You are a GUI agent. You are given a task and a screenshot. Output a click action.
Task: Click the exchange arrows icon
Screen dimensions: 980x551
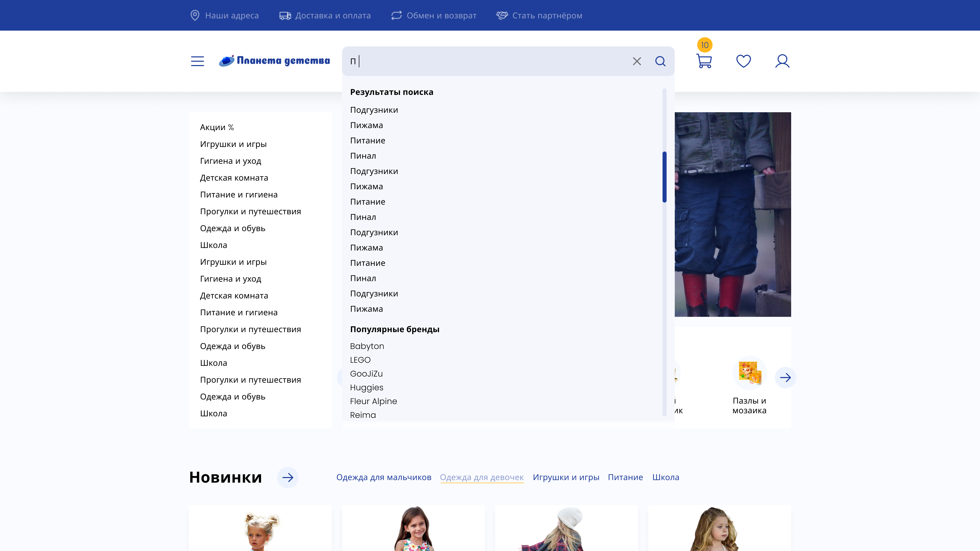point(396,15)
